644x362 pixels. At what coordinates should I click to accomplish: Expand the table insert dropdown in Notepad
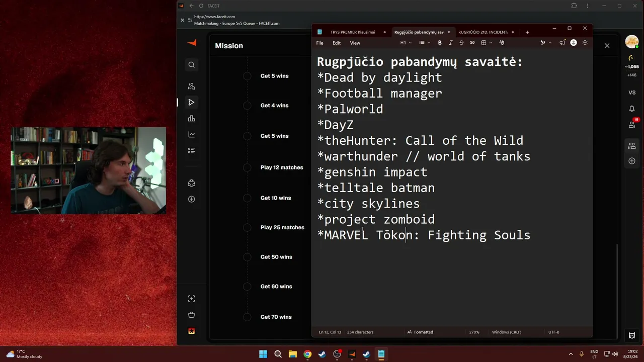[x=486, y=43]
